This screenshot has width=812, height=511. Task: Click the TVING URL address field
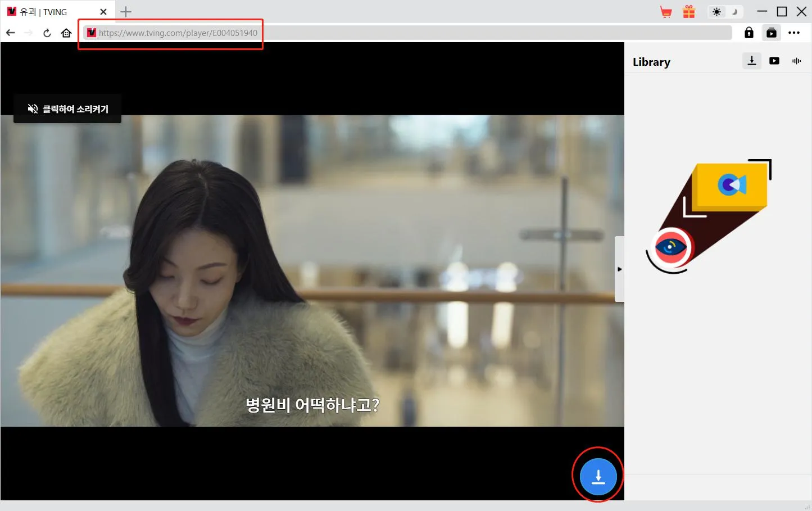point(393,33)
